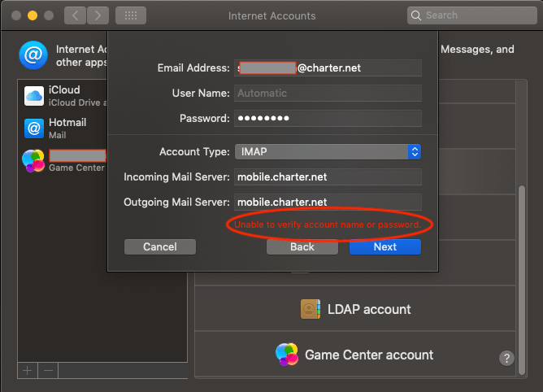Select the iCloud cloud icon in sidebar

tap(34, 96)
